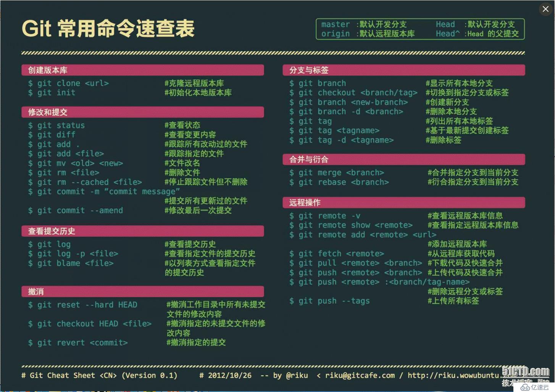Click the '$ git tag' command

pos(311,121)
